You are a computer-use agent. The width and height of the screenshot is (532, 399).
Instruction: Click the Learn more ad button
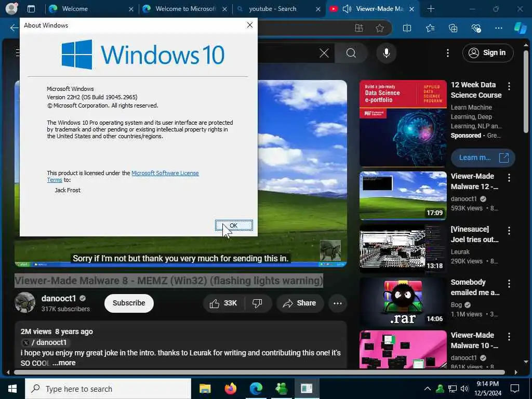click(483, 157)
